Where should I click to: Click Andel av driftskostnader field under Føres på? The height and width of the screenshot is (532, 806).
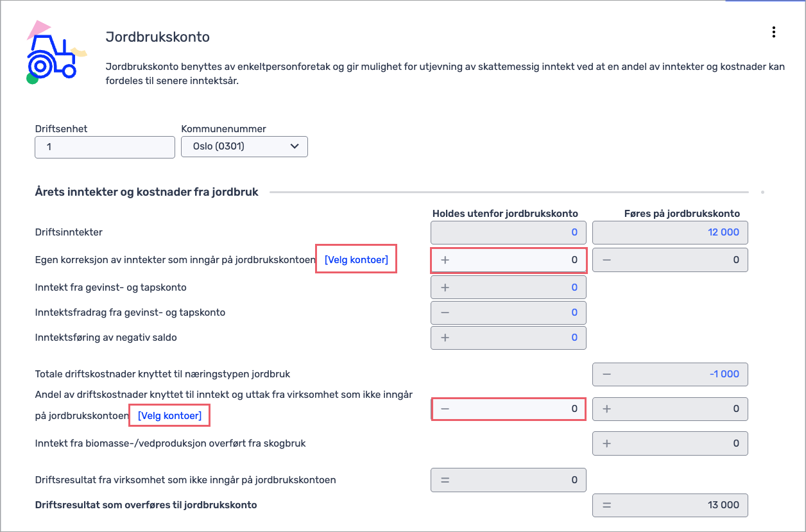(670, 409)
